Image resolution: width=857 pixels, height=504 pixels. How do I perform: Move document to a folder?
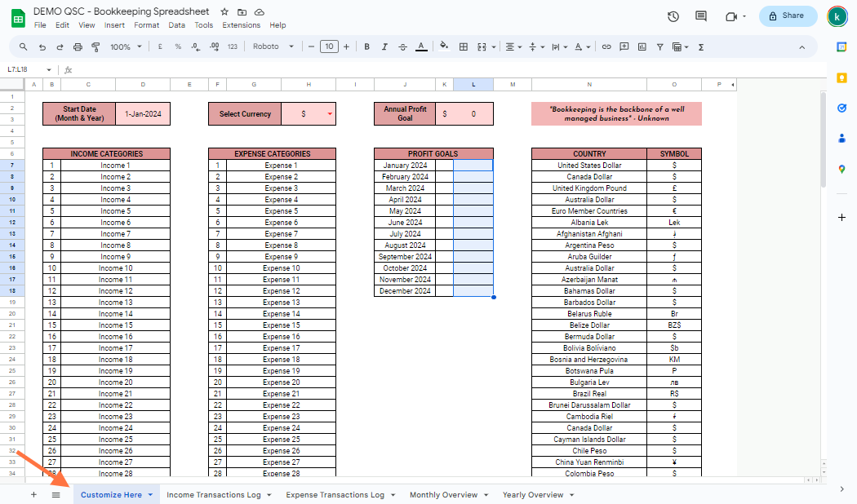242,12
